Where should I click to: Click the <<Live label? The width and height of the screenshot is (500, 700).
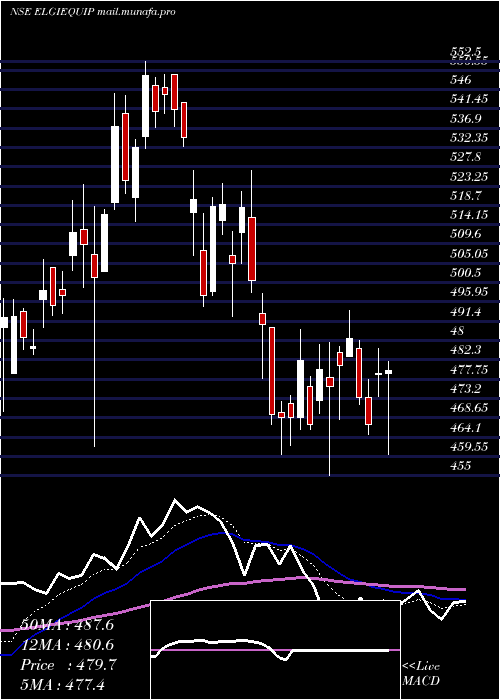point(421,667)
